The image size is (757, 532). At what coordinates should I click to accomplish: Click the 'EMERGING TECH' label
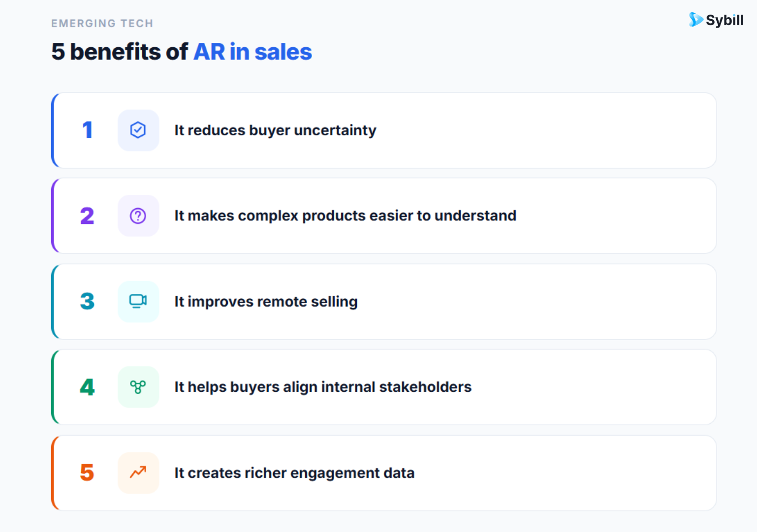pos(102,23)
